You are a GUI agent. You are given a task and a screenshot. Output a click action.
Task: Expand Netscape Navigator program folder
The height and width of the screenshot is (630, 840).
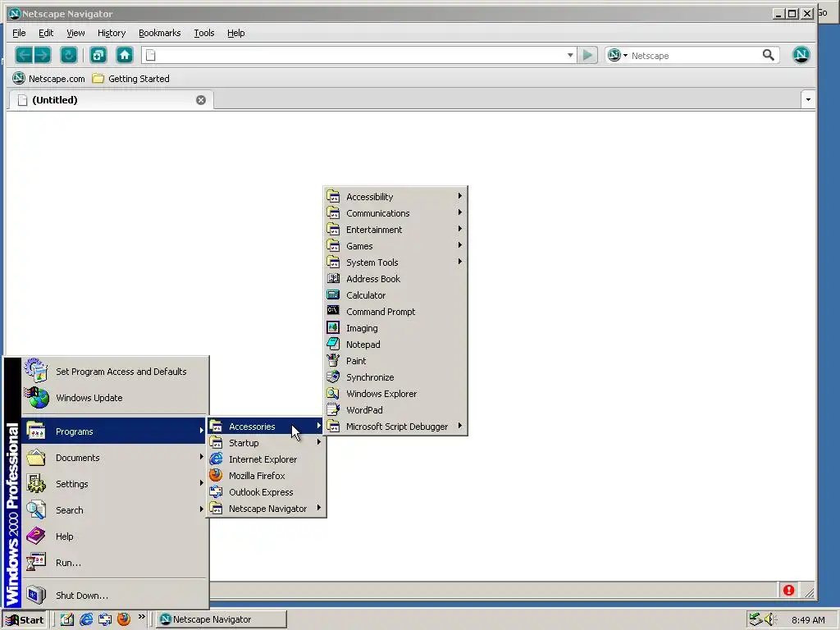[x=267, y=509]
